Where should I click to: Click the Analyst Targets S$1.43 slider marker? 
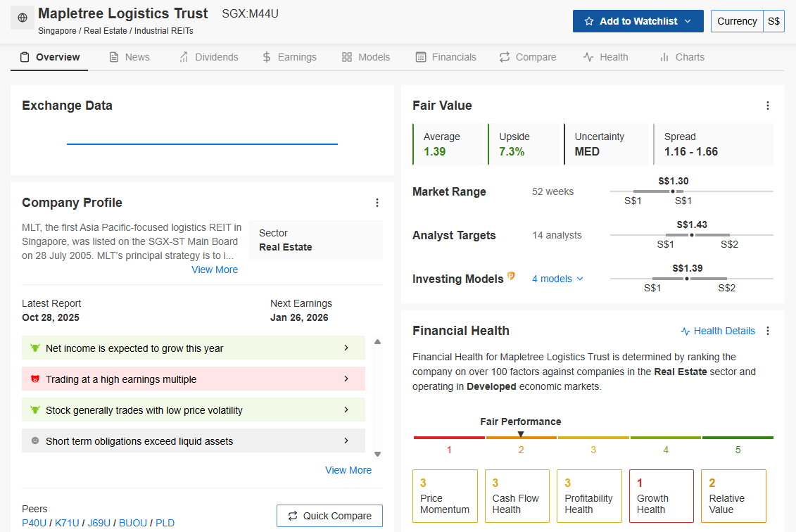[691, 235]
